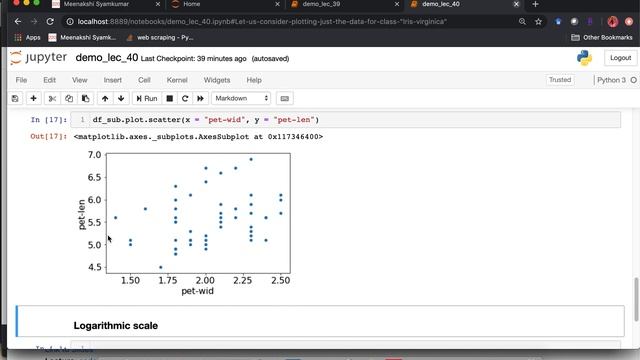The width and height of the screenshot is (640, 360).
Task: Run the selected cell
Action: [147, 98]
